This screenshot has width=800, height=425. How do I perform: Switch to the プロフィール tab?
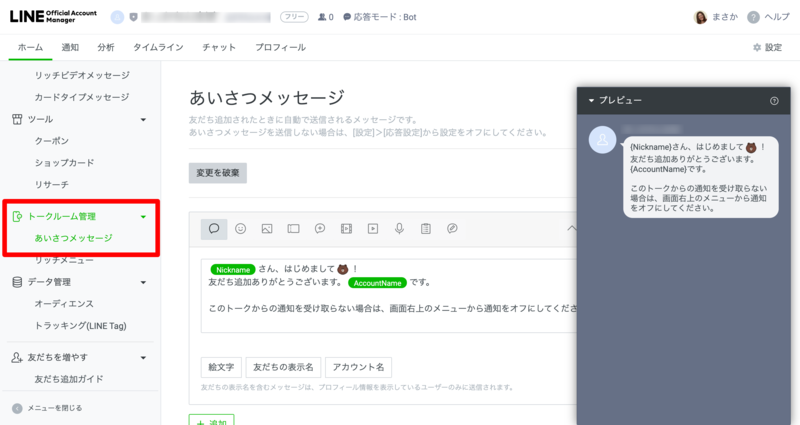(281, 47)
